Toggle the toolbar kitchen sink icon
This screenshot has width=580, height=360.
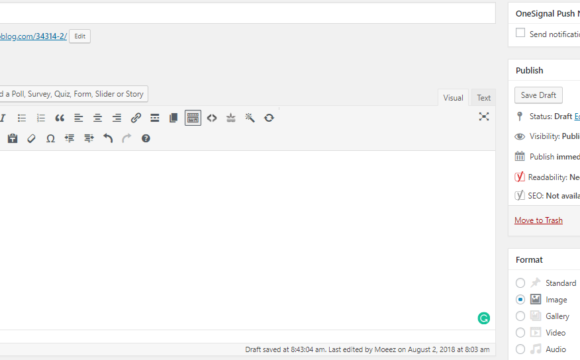pos(193,118)
